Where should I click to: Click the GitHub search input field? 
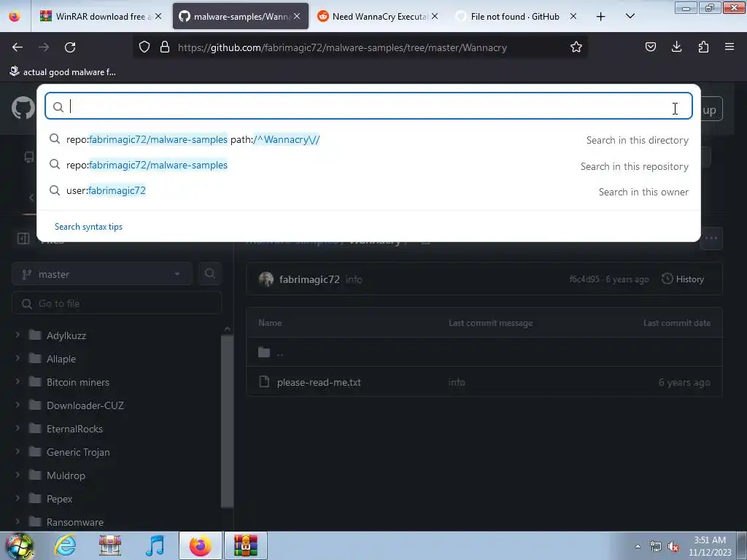[x=368, y=106]
